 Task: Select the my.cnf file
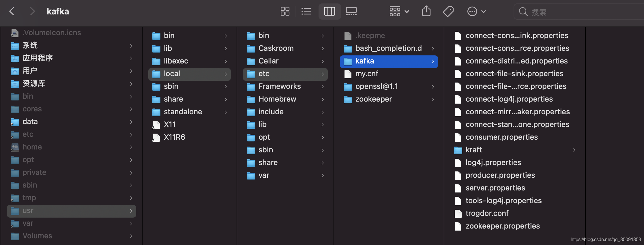[389, 74]
